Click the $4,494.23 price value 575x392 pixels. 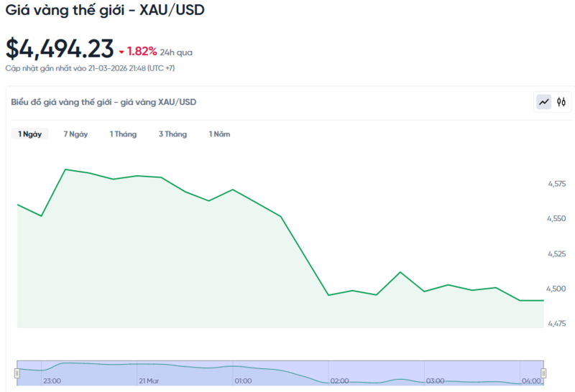point(60,49)
